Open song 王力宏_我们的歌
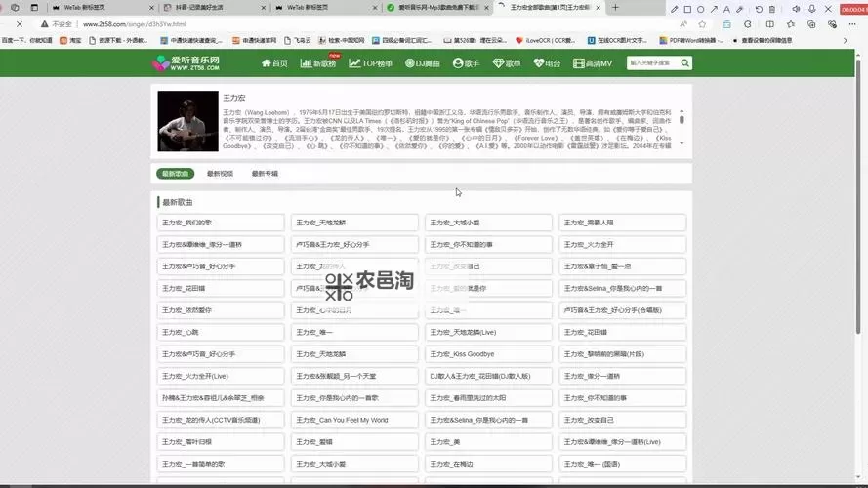The height and width of the screenshot is (488, 868). [221, 223]
